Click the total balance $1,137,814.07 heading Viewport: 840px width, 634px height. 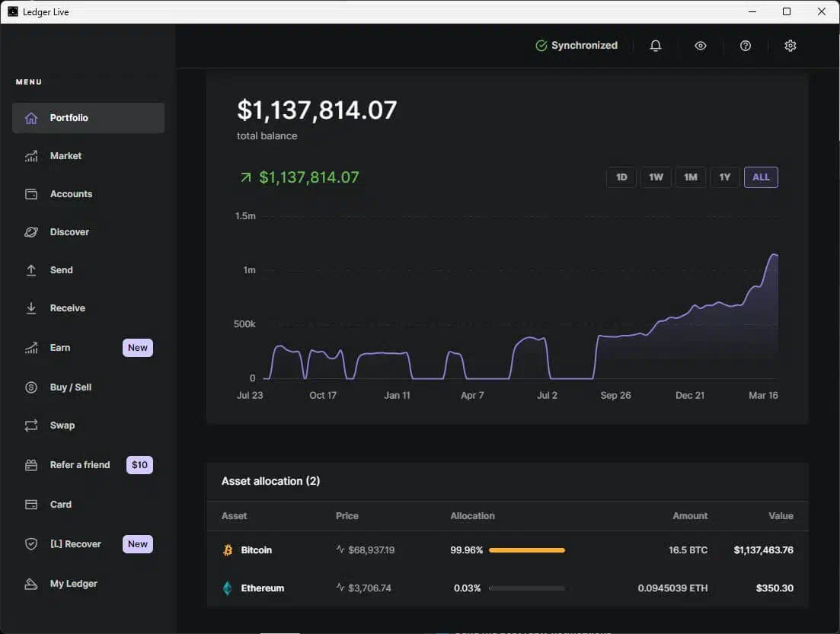coord(317,110)
